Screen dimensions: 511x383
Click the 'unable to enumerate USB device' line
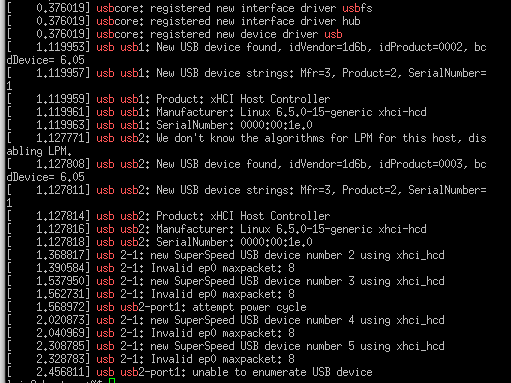[189, 372]
